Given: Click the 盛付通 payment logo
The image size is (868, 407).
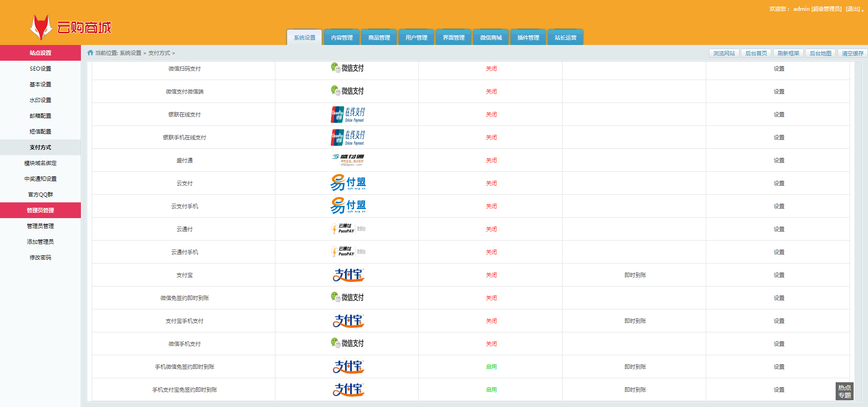Looking at the screenshot, I should (x=347, y=160).
